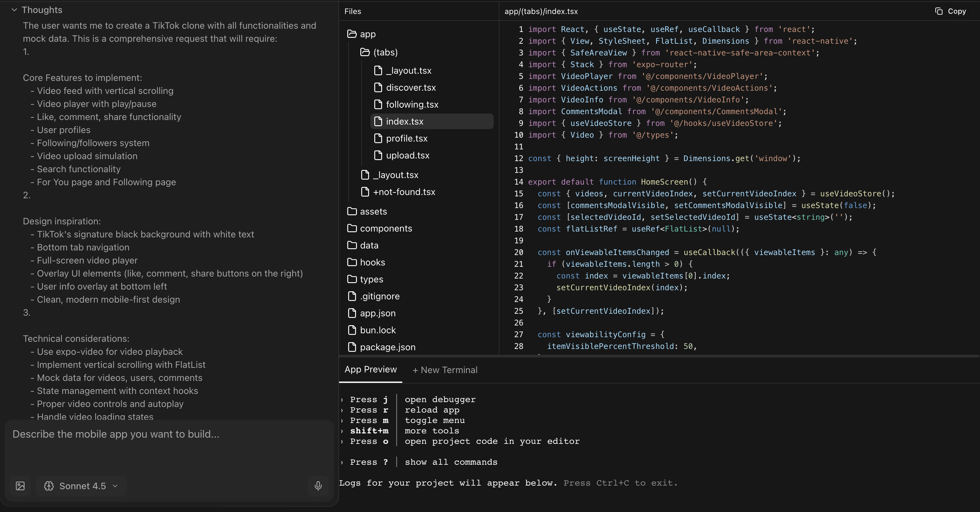Switch to the App Preview tab
980x512 pixels.
click(370, 369)
